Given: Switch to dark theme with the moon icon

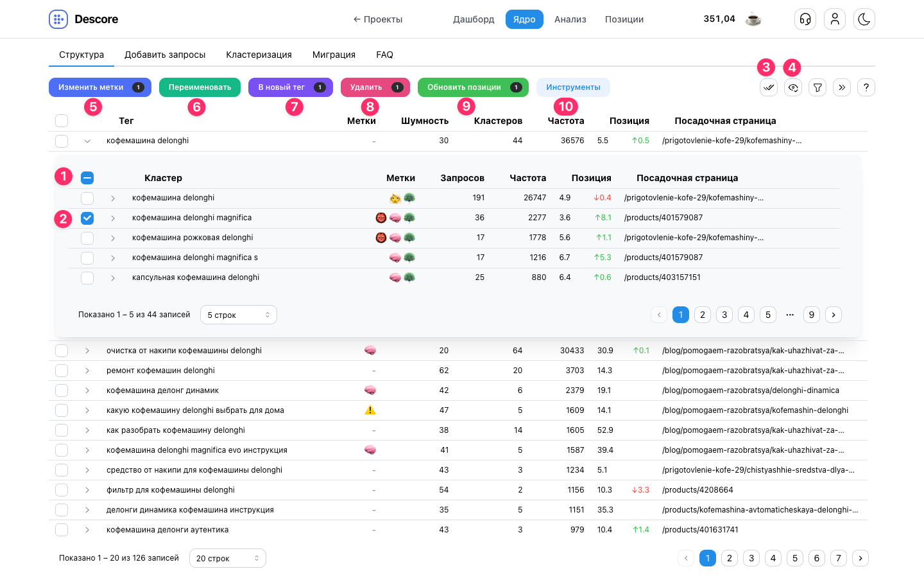Looking at the screenshot, I should [864, 19].
